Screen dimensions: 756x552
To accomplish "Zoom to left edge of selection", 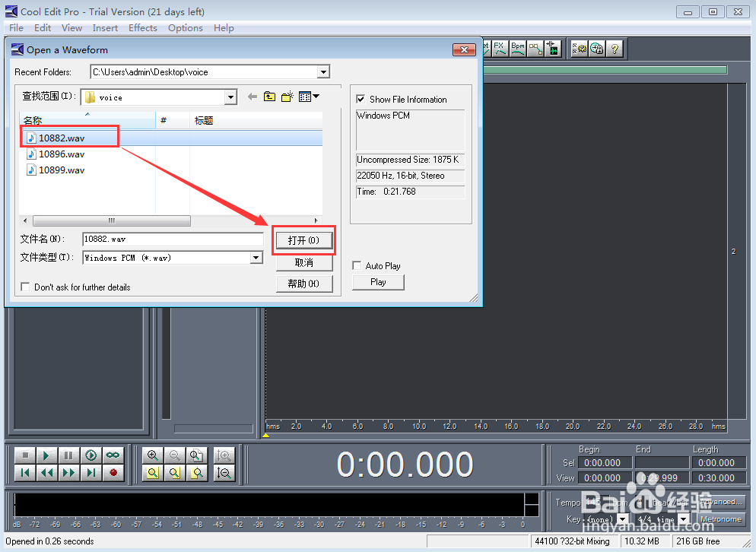I will [174, 472].
